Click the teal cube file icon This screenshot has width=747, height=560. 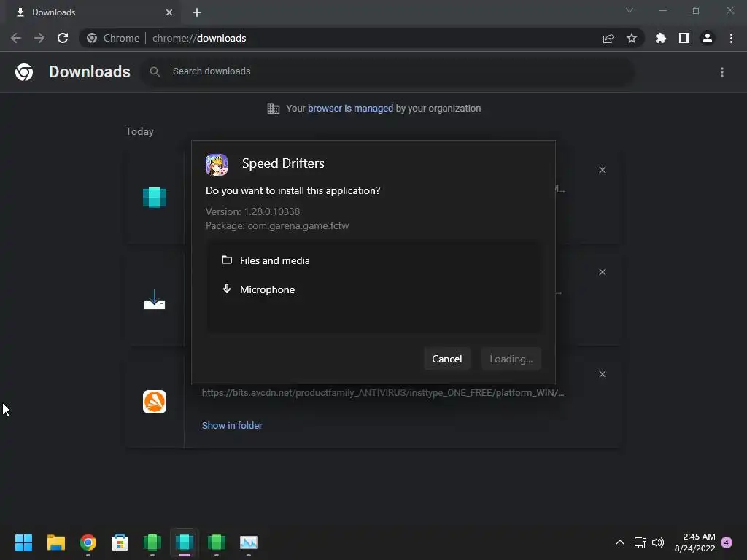155,197
